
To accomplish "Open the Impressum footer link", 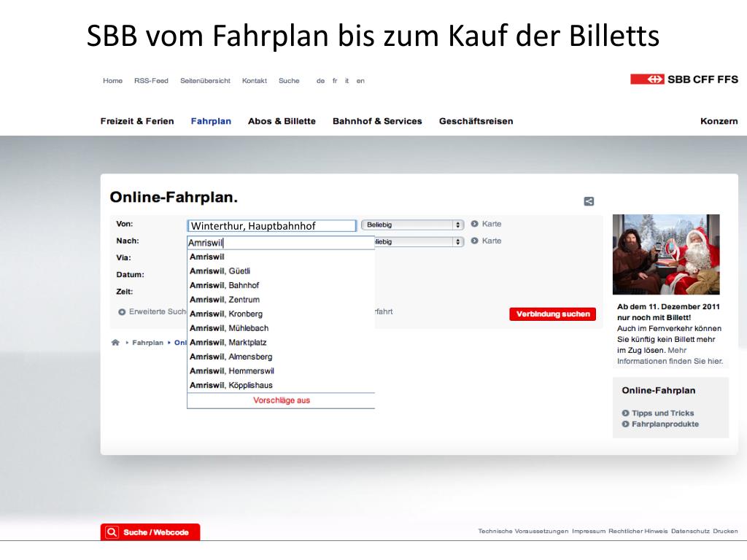I will [589, 532].
